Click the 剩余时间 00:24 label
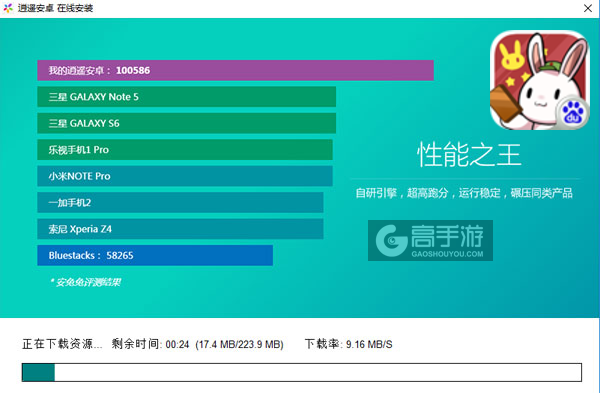This screenshot has width=600, height=393. tap(150, 344)
